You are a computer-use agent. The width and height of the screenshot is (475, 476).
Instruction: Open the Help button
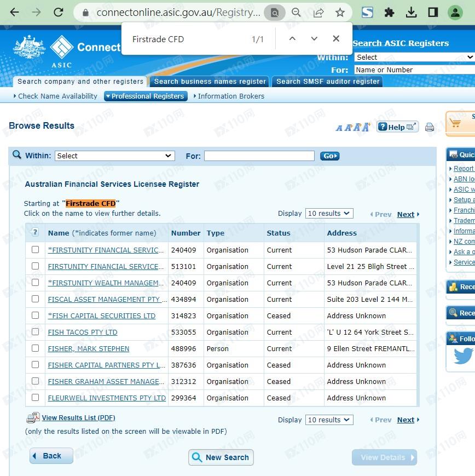pyautogui.click(x=398, y=127)
